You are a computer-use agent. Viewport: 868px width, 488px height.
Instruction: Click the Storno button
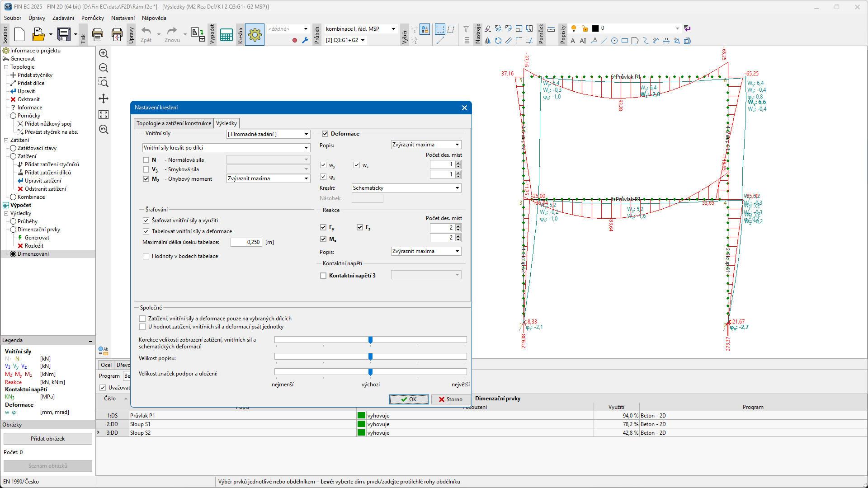pos(450,399)
